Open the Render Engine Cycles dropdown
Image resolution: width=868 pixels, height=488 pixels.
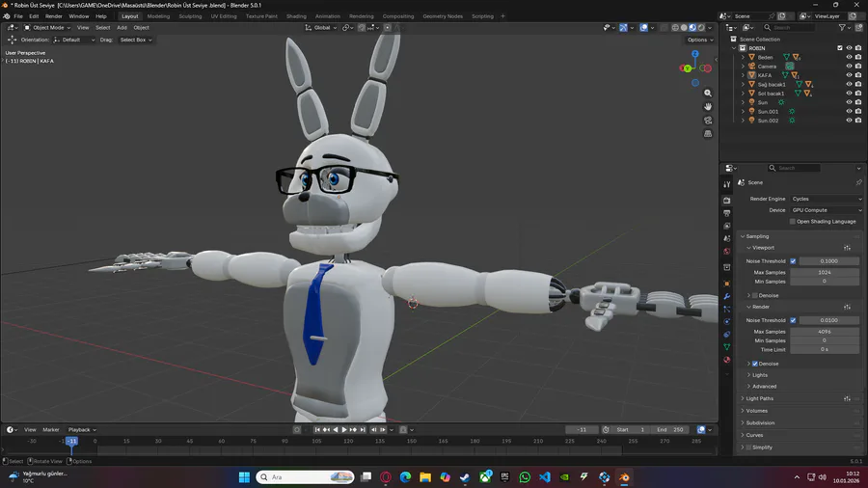(826, 199)
